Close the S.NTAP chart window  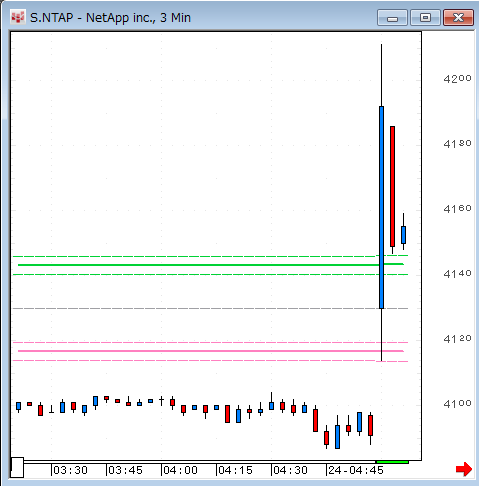[458, 18]
